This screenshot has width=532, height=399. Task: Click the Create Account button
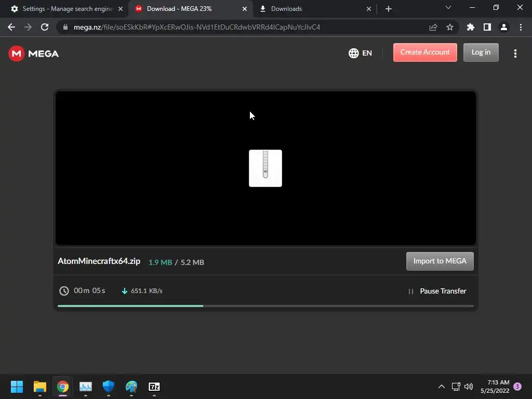pos(425,52)
